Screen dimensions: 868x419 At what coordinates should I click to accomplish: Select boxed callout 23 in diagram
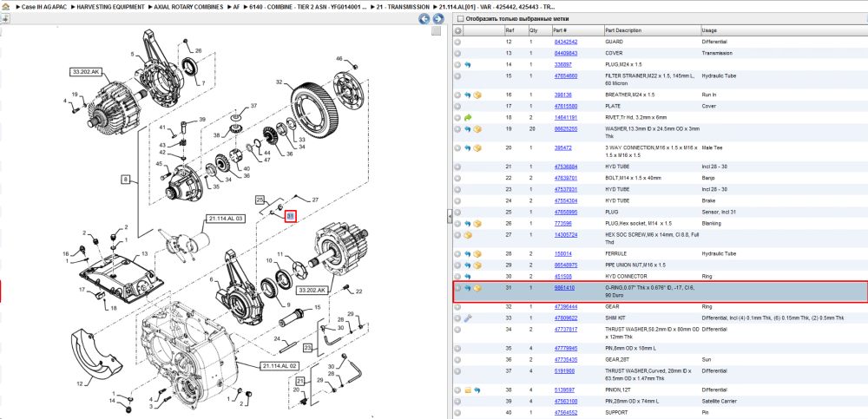pos(308,348)
